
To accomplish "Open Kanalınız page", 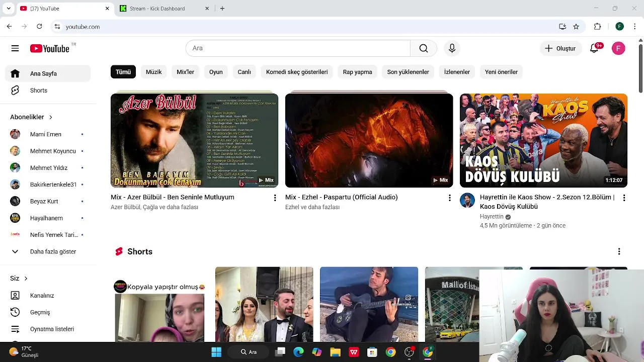I will tap(48, 296).
